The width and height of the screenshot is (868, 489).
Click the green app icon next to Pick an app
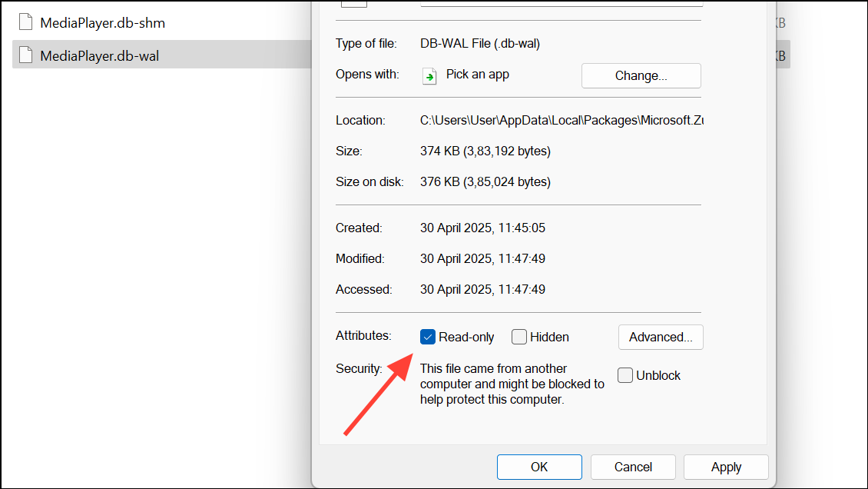pyautogui.click(x=429, y=75)
